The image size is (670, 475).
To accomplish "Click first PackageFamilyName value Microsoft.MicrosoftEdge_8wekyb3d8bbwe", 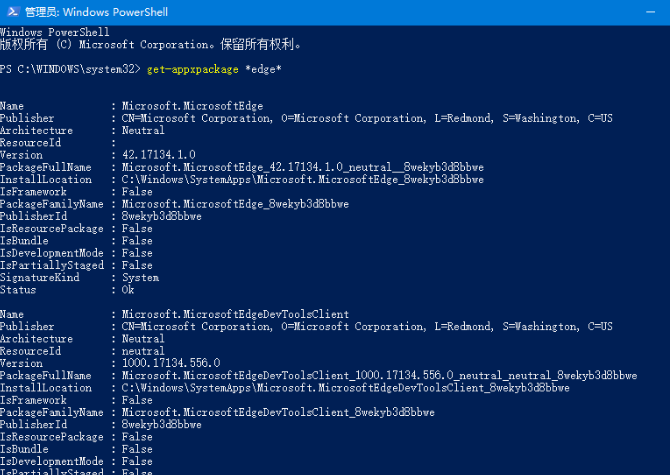I will coord(235,204).
